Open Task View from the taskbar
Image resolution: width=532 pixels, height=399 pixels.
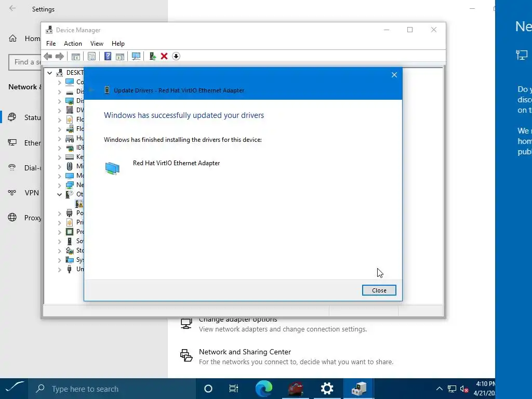pos(234,389)
